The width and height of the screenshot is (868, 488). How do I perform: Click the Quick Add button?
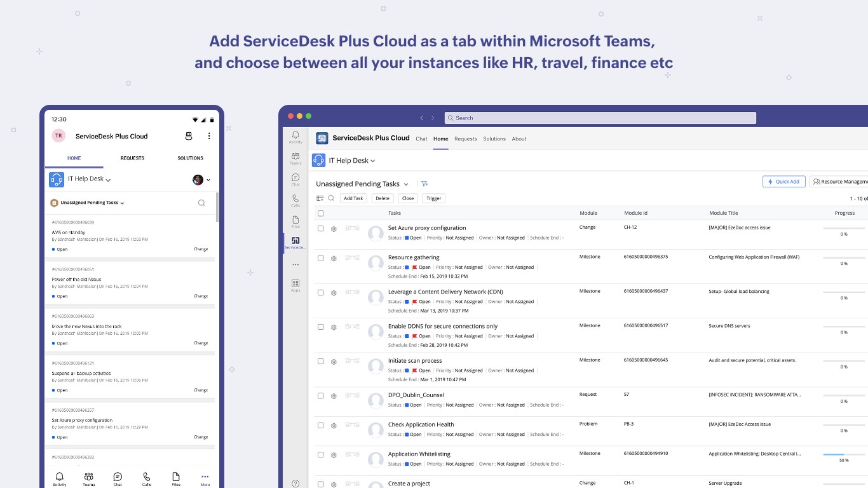click(x=784, y=182)
